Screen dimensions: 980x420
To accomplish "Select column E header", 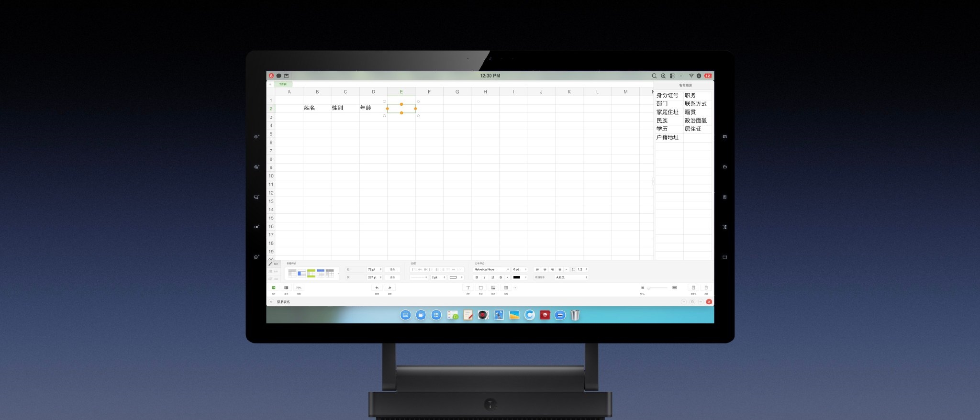I will click(x=401, y=92).
